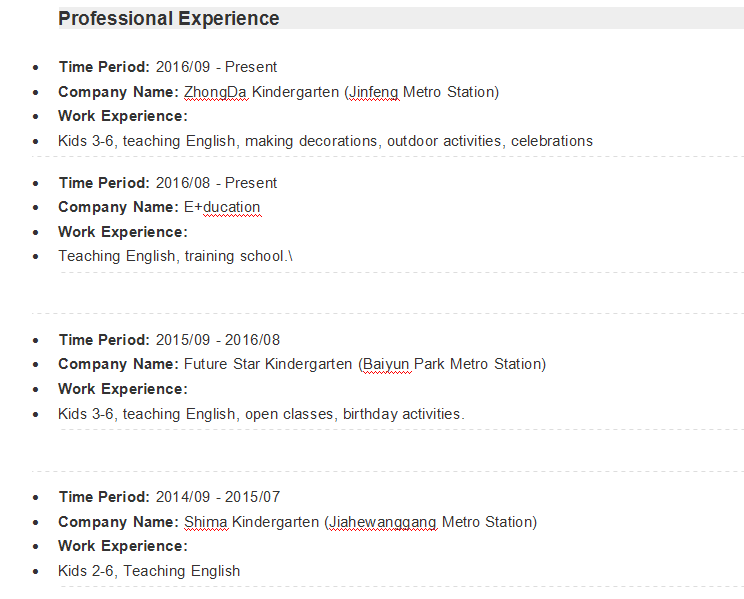The width and height of the screenshot is (744, 599).
Task: Click Work Experience label under ZhongDa Kindergarten
Action: 123,116
